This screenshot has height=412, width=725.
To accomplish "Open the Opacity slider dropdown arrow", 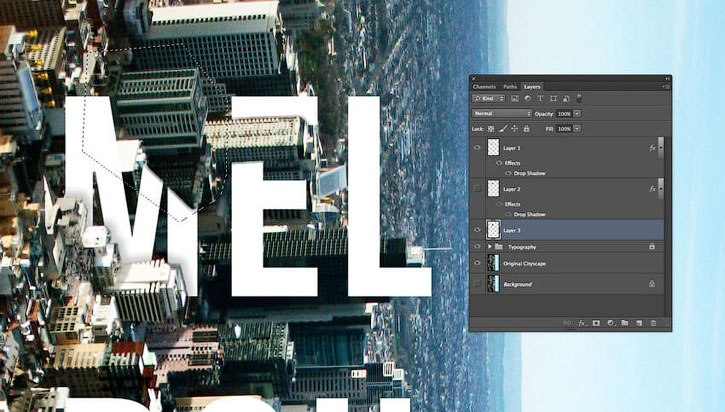I will click(x=577, y=113).
